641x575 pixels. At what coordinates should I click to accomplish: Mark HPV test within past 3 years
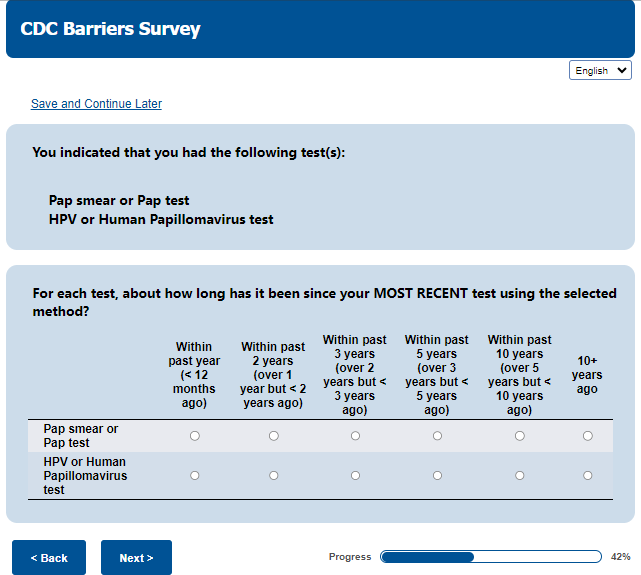pos(355,476)
